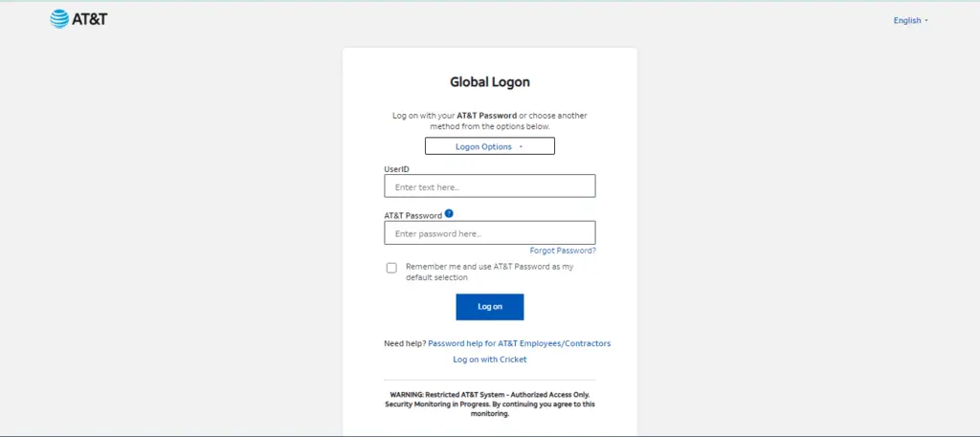Focus the AT&T Password field

(489, 233)
